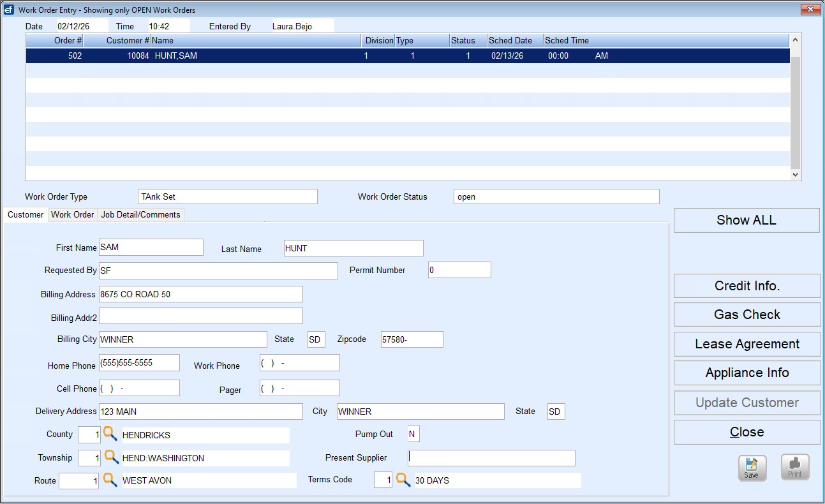Switch to the Customer tab
This screenshot has width=825, height=504.
coord(26,215)
